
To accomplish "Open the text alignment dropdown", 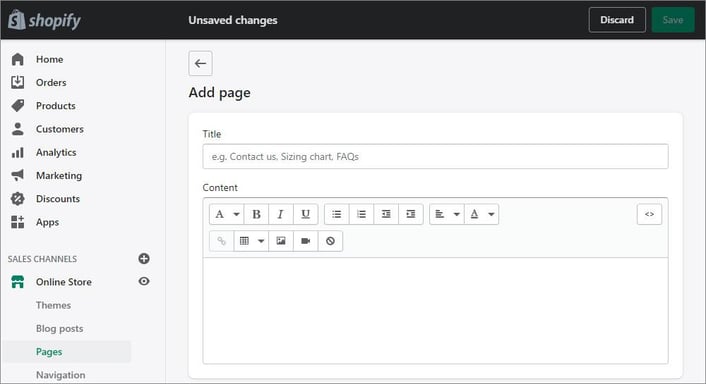I will coord(447,214).
